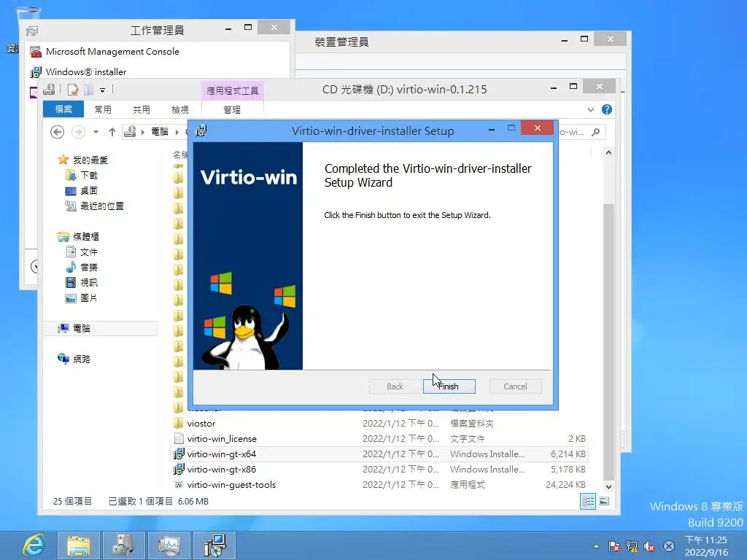Select 圖片 library in navigation pane
The image size is (747, 560).
coord(88,297)
